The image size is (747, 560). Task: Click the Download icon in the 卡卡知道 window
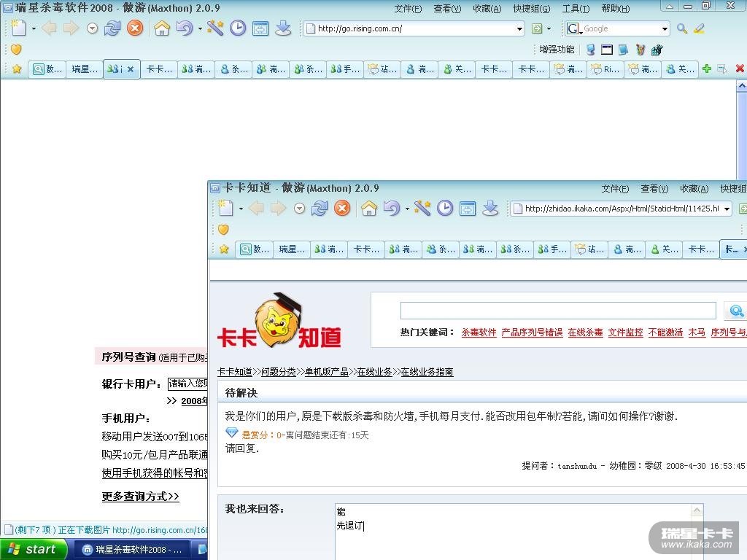click(490, 208)
